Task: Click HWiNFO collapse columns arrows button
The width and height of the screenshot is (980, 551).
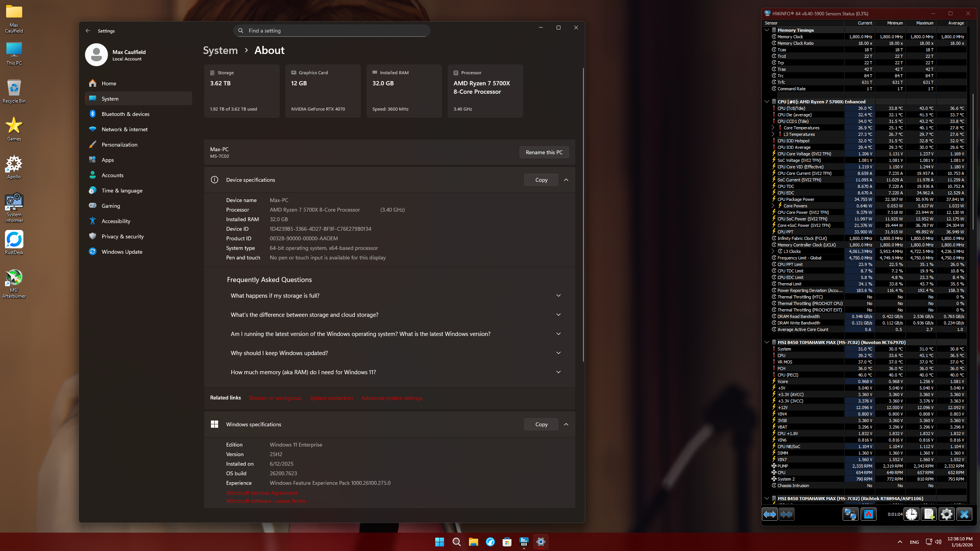Action: pyautogui.click(x=787, y=514)
